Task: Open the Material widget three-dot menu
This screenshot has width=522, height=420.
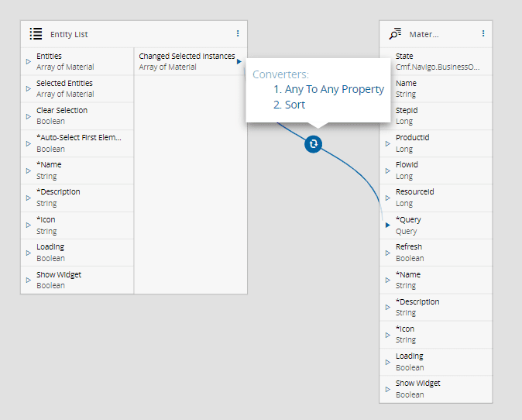Action: click(x=483, y=33)
